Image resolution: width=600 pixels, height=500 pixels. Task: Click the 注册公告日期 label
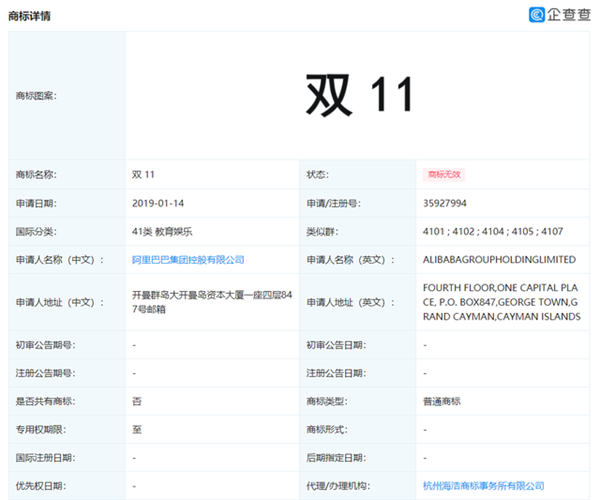pos(336,373)
